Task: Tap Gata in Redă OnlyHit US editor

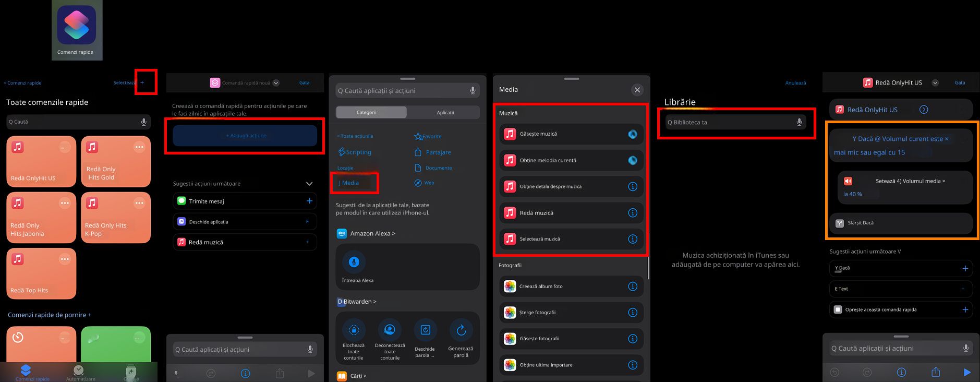Action: point(960,83)
